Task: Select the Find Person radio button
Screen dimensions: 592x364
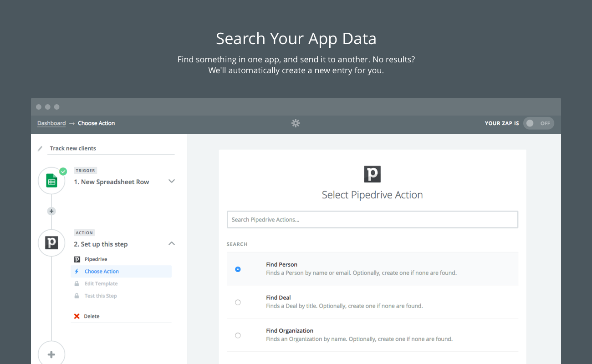Action: (238, 269)
